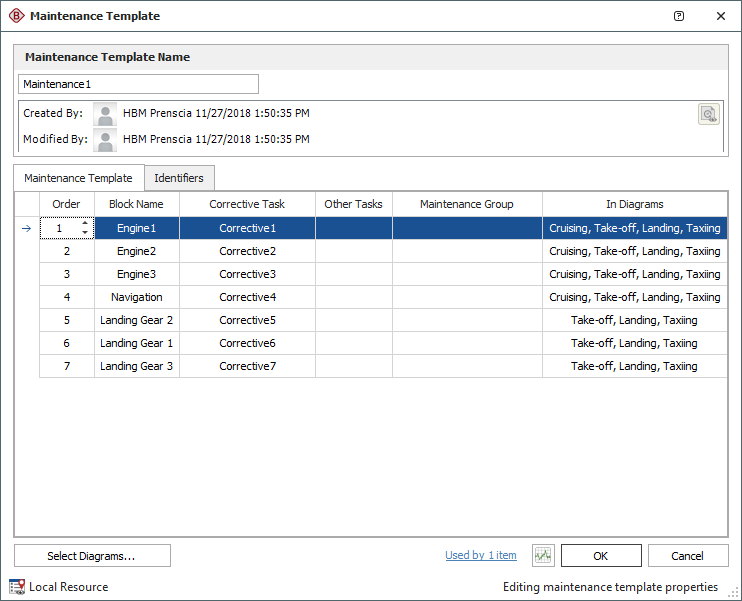Click the Cancel button

(x=688, y=555)
